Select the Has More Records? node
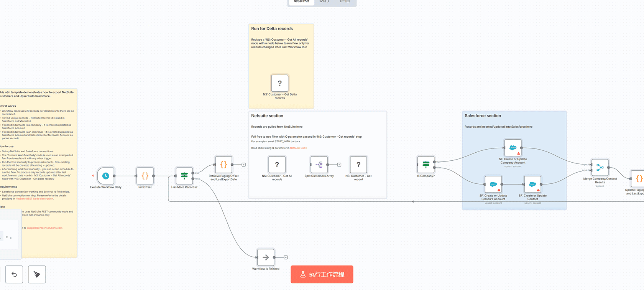The height and width of the screenshot is (290, 644). click(184, 176)
